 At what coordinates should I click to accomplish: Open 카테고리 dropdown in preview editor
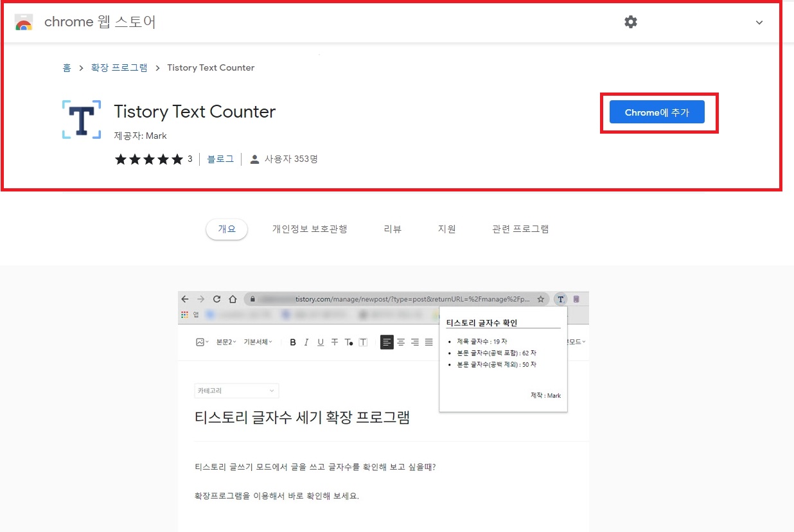(x=236, y=391)
